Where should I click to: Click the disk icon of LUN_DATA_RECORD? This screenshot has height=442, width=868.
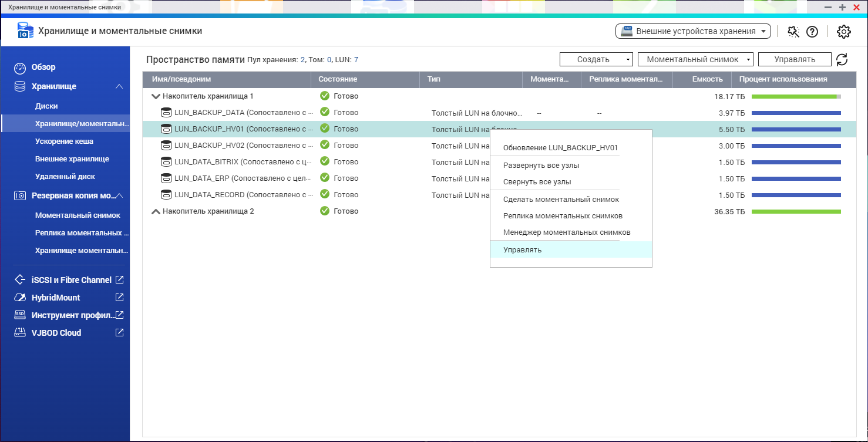[x=166, y=195]
